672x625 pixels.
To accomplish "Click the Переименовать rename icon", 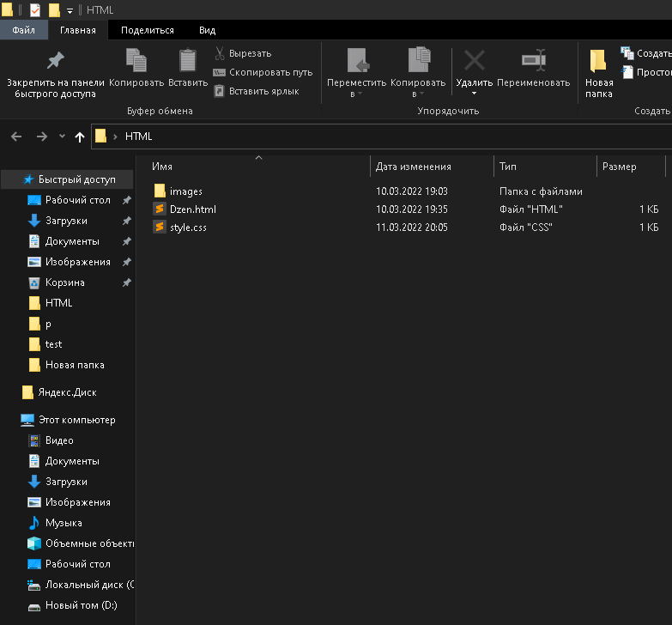I will [534, 60].
